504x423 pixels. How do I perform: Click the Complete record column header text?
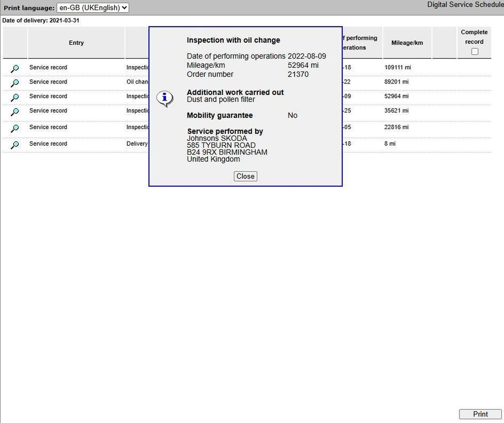coord(474,37)
